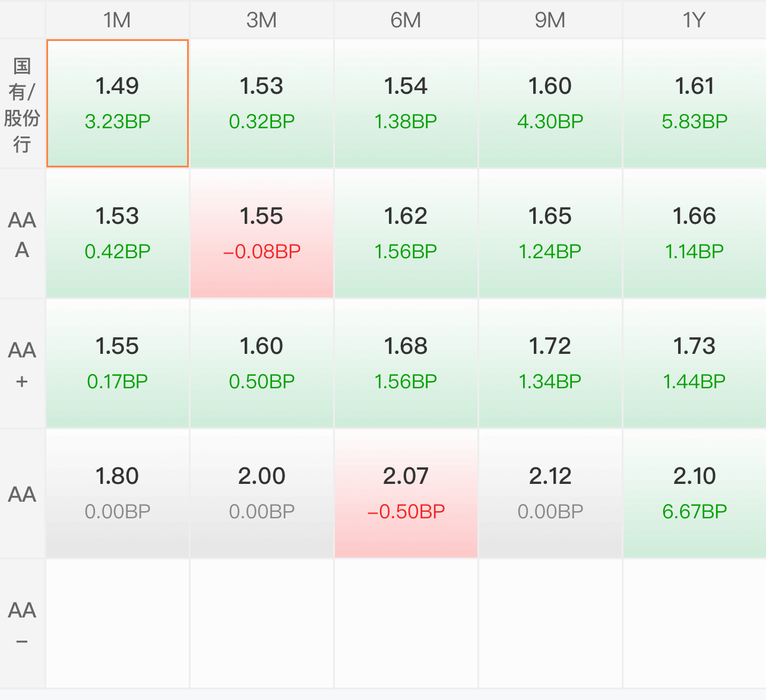Screen dimensions: 766x700
Task: Select the 1.61 cell with 5.83BP
Action: (x=695, y=104)
